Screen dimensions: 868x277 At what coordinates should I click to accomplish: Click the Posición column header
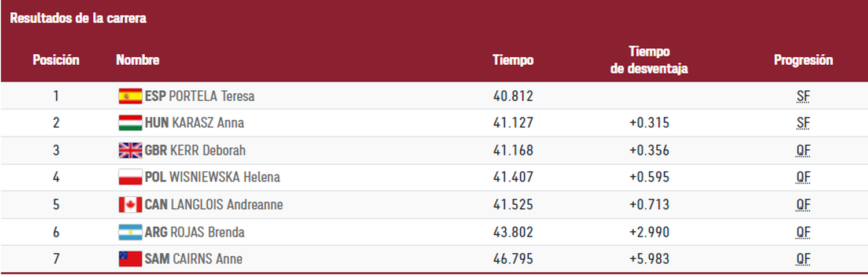click(56, 60)
